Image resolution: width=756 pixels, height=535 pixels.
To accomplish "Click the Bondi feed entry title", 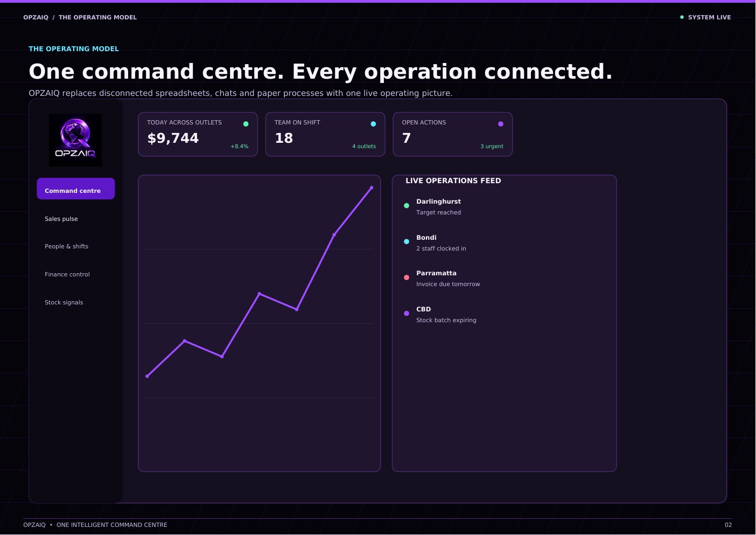I will [x=426, y=238].
